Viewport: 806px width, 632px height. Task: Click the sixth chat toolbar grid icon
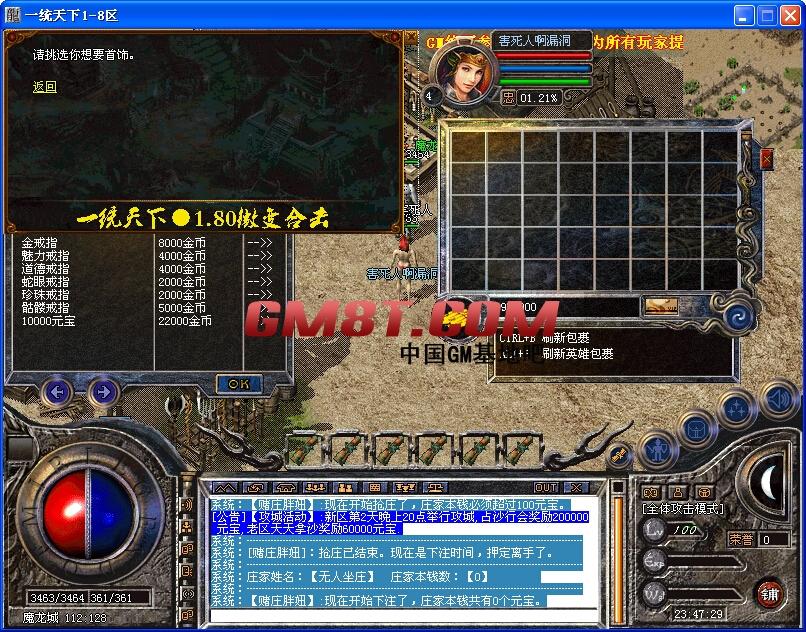(x=375, y=487)
